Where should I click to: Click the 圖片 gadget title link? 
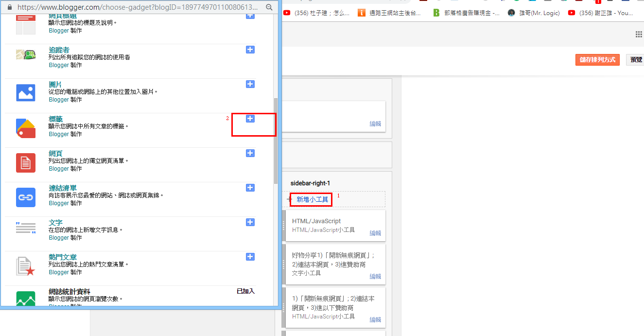55,84
